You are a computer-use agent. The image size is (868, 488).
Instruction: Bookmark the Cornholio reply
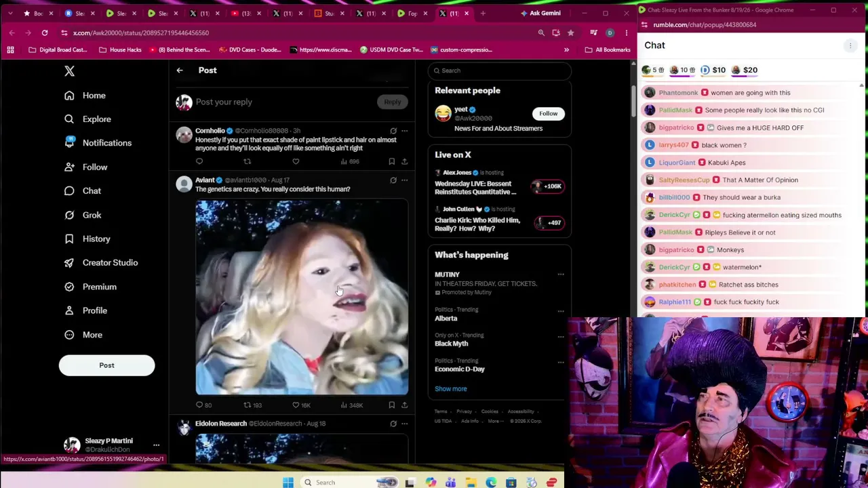point(391,161)
